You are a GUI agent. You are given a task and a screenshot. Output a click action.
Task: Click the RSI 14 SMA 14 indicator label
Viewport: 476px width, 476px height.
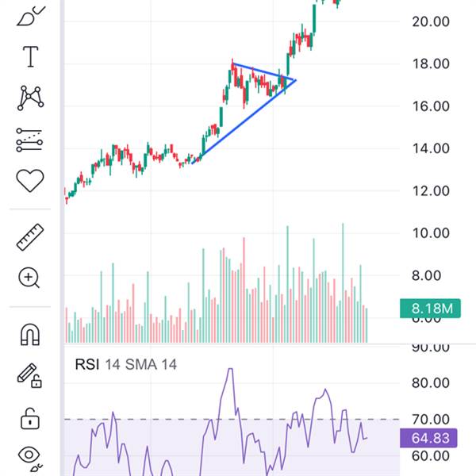pyautogui.click(x=125, y=364)
